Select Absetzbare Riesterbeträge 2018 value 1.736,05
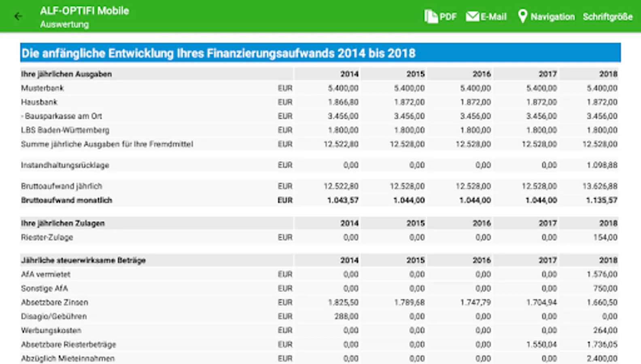Image resolution: width=641 pixels, height=364 pixels. (x=602, y=345)
